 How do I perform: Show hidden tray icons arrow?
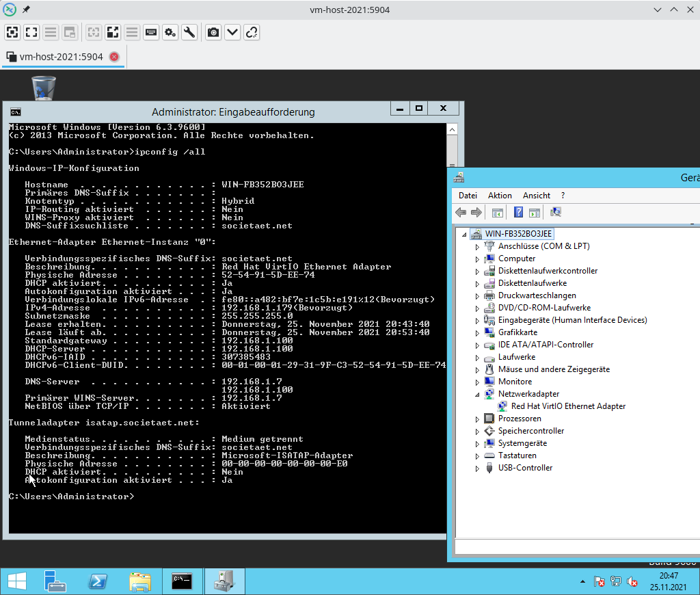coord(582,581)
